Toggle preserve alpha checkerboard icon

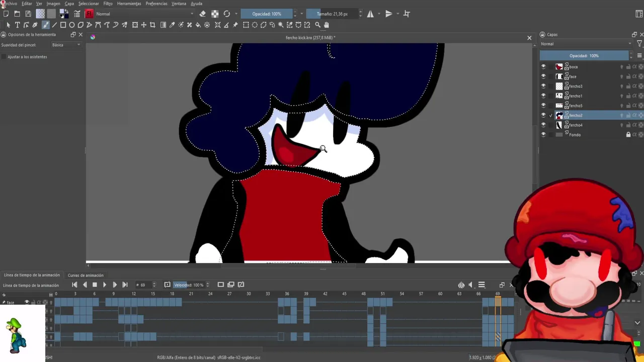coord(215,14)
